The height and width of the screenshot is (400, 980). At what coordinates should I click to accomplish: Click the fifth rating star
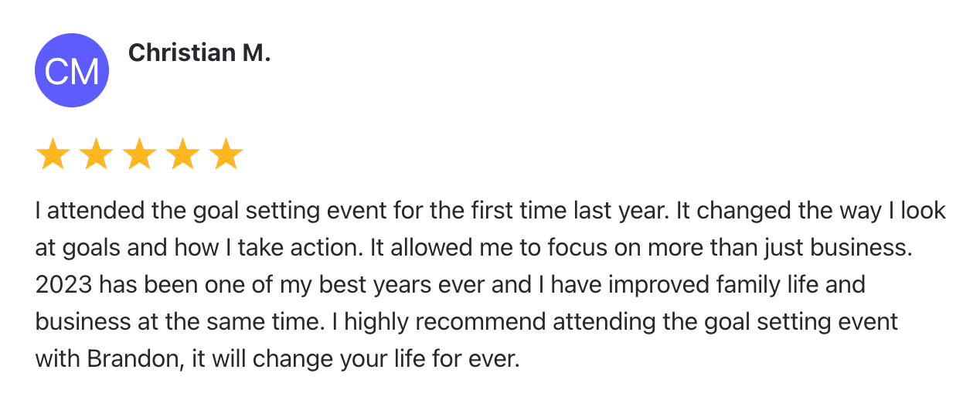(226, 154)
